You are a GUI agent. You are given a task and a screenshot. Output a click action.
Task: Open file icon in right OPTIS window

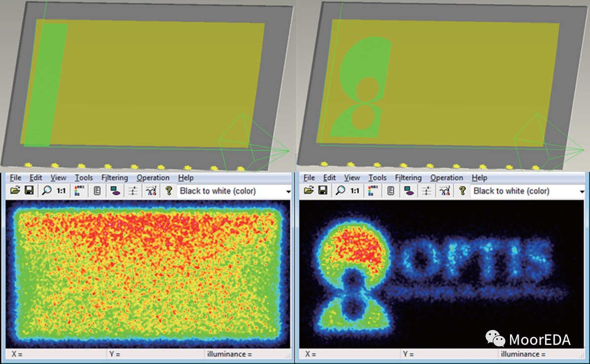[308, 191]
